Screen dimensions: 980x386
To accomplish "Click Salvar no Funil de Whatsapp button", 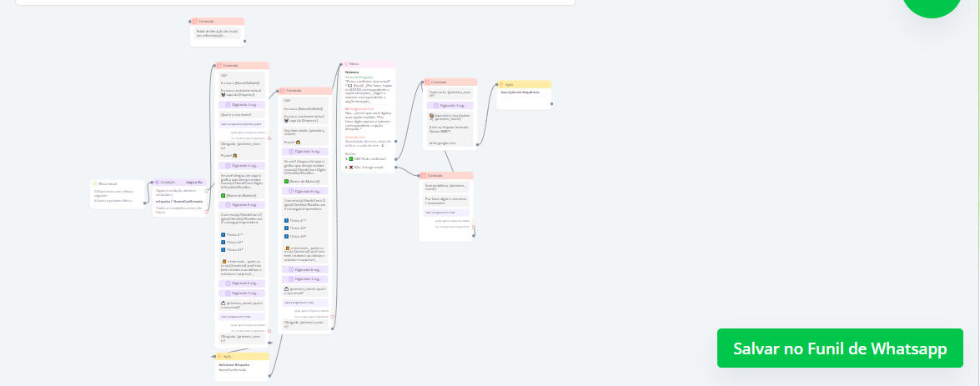I will (840, 348).
